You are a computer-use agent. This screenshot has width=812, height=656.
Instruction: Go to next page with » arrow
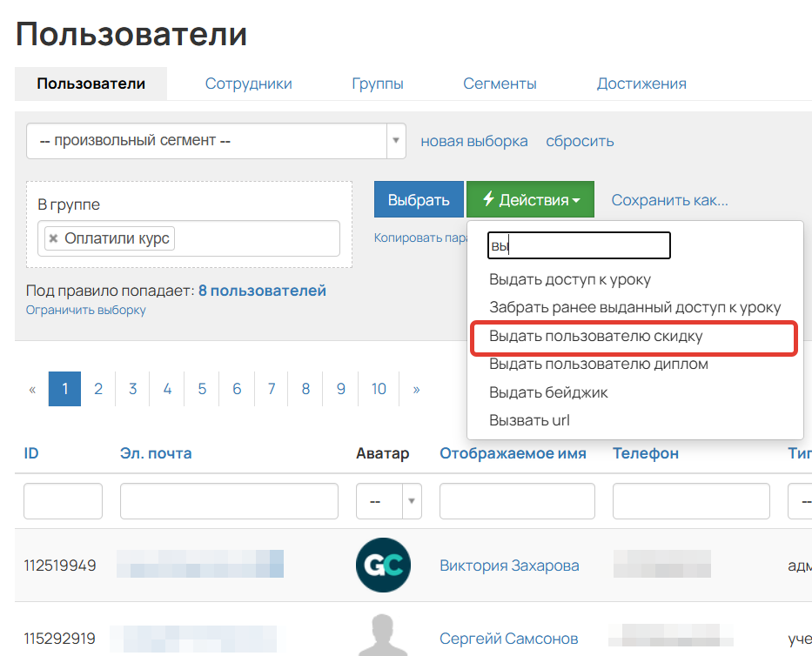click(x=416, y=389)
